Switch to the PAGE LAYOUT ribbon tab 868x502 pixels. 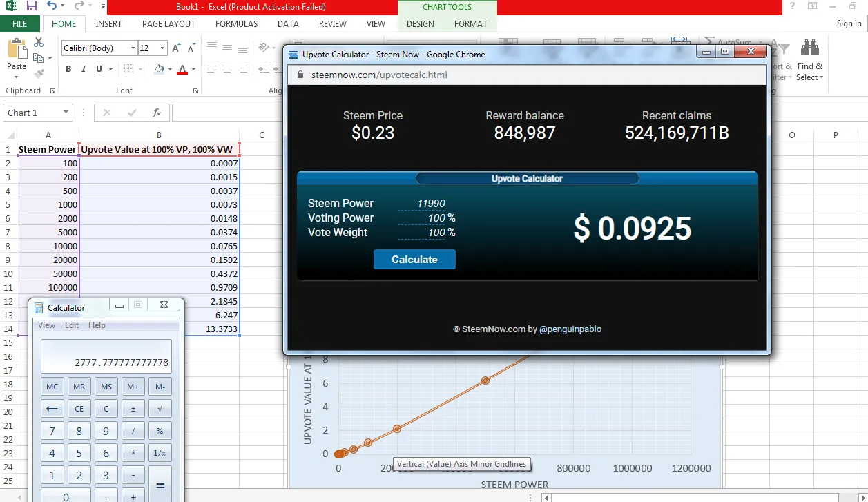click(168, 23)
